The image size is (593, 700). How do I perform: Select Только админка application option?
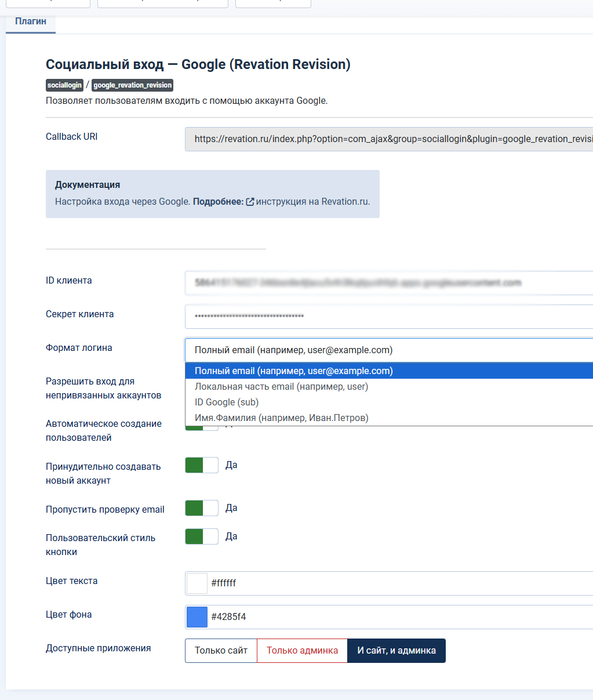pos(302,651)
